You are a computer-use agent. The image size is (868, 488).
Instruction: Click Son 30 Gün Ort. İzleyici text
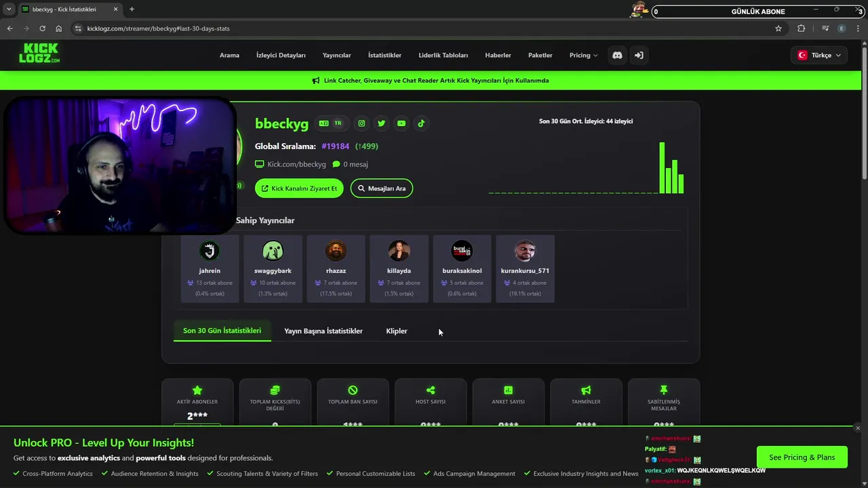click(x=586, y=121)
